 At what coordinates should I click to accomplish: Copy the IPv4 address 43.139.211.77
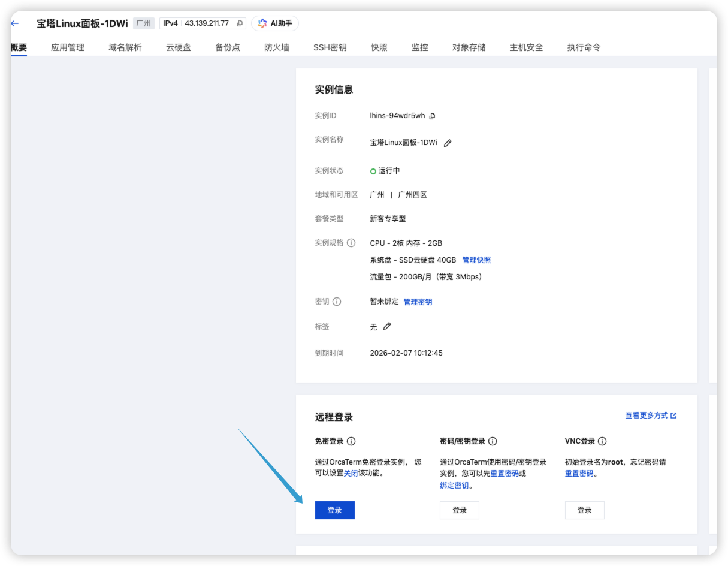[240, 23]
